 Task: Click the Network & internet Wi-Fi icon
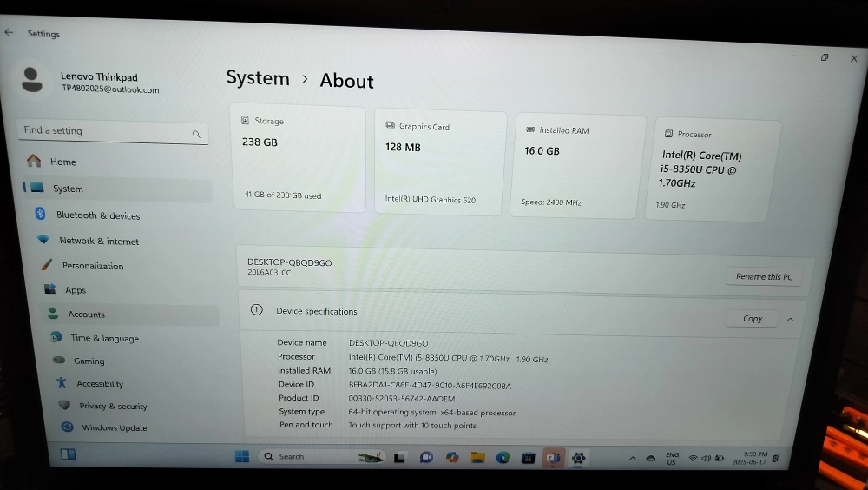pos(43,240)
